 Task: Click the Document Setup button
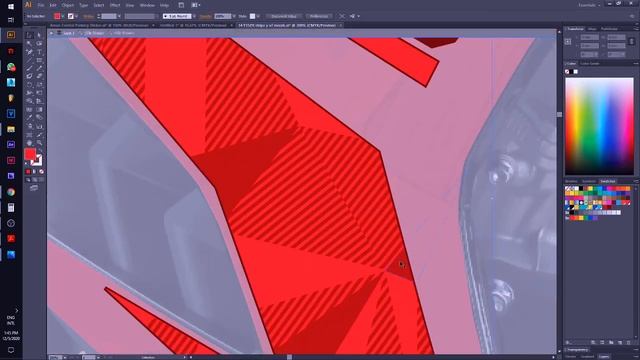point(284,16)
